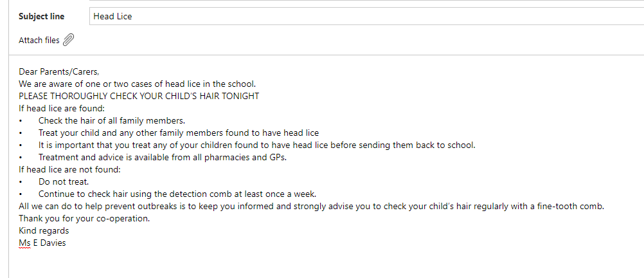This screenshot has width=644, height=278.
Task: Click the 'Thank you for your co-operation.' line
Action: (84, 218)
